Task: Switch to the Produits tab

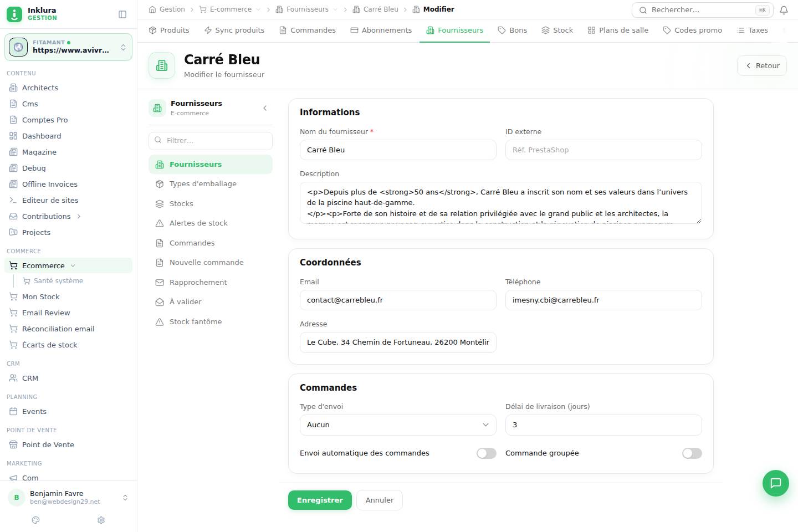Action: click(169, 30)
